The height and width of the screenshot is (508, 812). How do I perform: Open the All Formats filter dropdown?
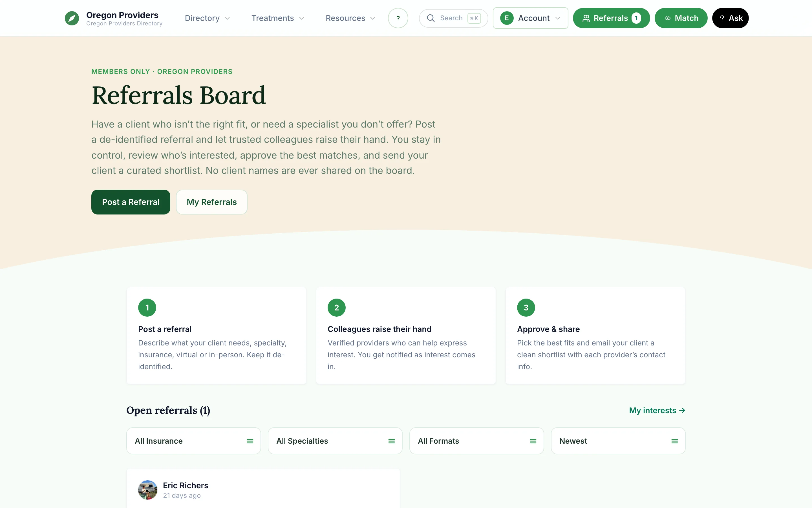[x=476, y=441]
